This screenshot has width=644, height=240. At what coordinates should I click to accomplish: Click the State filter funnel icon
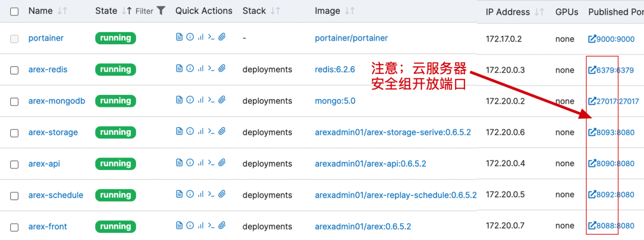(x=160, y=11)
